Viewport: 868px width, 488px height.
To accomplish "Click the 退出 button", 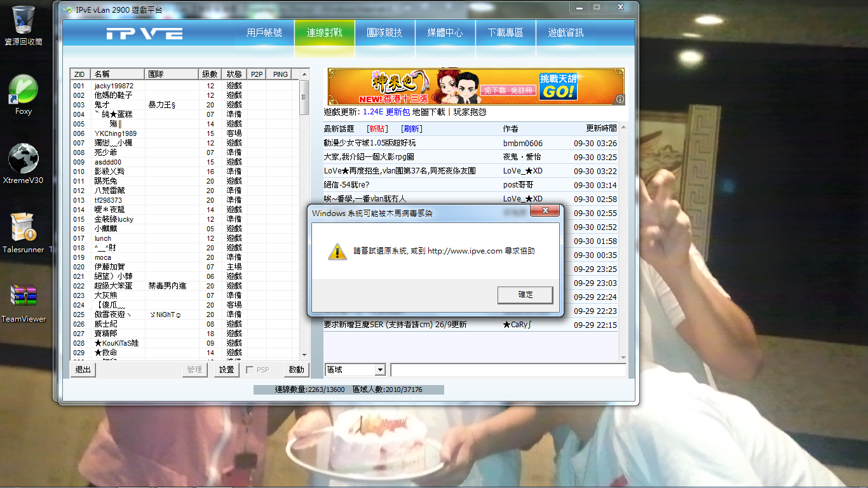I will coord(83,370).
